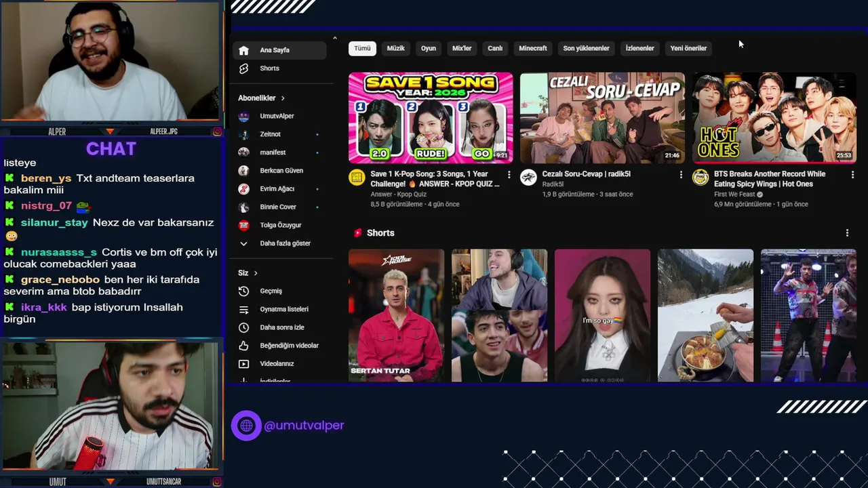Open Evrim Ağacı channel avatar

(x=244, y=188)
